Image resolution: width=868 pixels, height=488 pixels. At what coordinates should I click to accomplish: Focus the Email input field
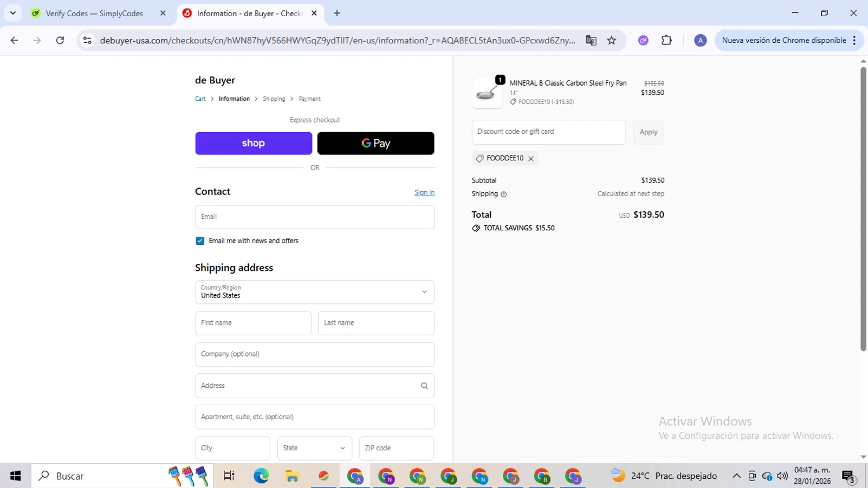click(x=315, y=217)
